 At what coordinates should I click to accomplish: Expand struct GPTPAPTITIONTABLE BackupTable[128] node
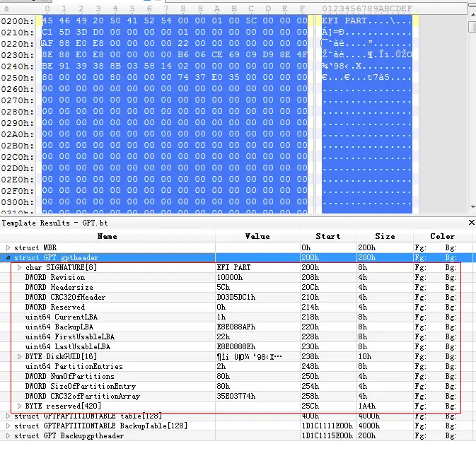[8, 426]
